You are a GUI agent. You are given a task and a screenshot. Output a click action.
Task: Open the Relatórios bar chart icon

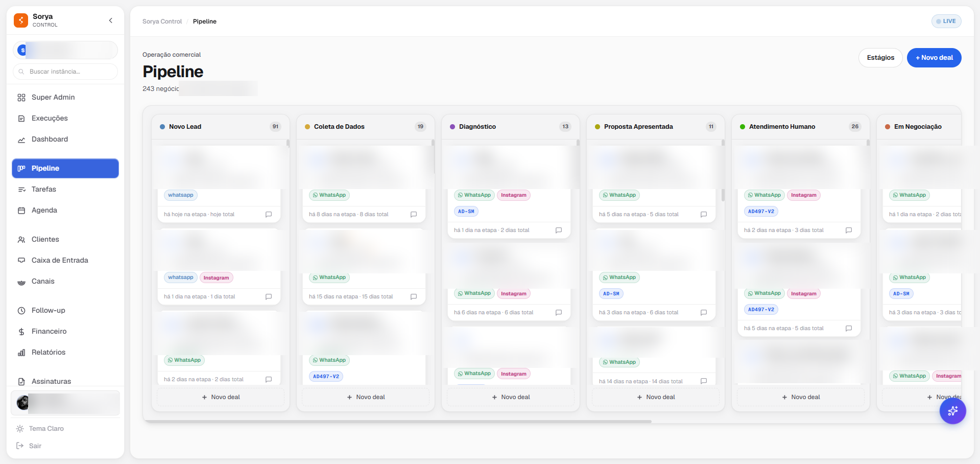pyautogui.click(x=21, y=353)
